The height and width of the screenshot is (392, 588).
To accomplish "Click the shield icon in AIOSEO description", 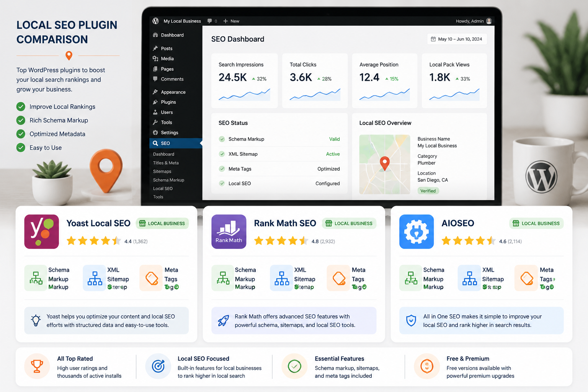I will tap(411, 320).
